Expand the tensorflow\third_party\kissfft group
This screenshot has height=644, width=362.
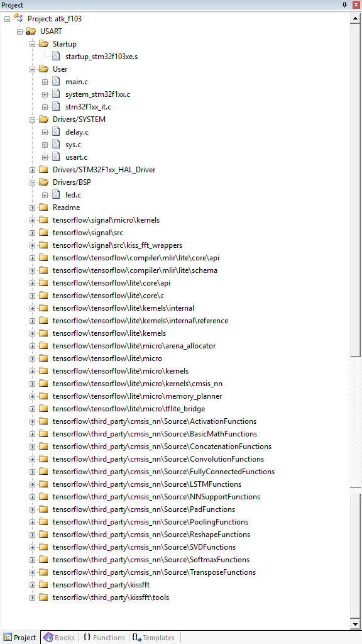tap(33, 585)
